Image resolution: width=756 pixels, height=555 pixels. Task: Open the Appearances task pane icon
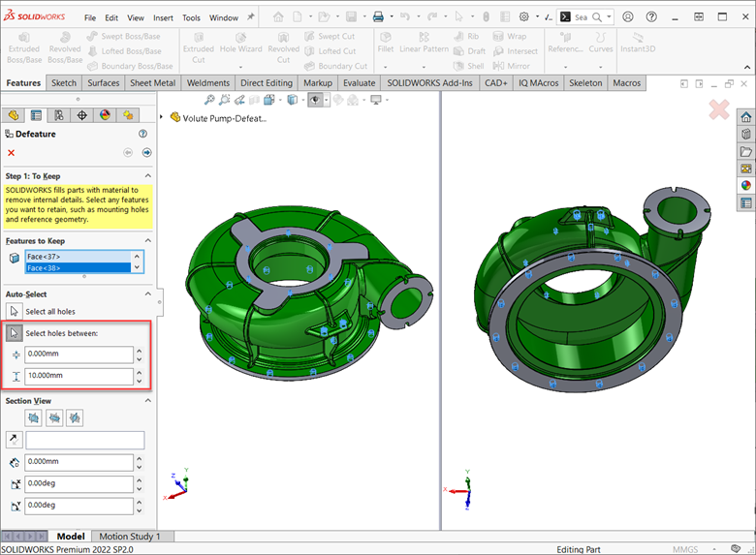coord(746,185)
